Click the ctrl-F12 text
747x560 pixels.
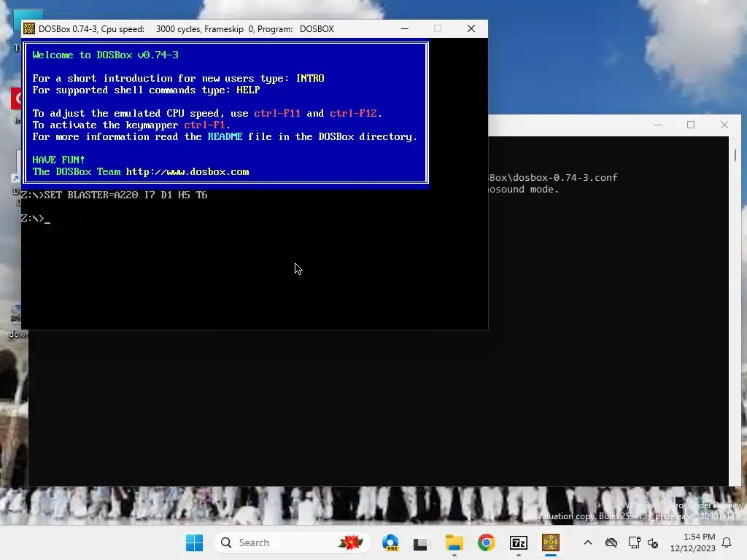353,113
